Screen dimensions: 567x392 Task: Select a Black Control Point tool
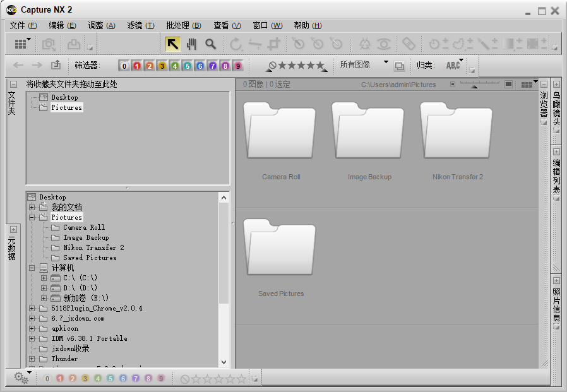pos(299,44)
